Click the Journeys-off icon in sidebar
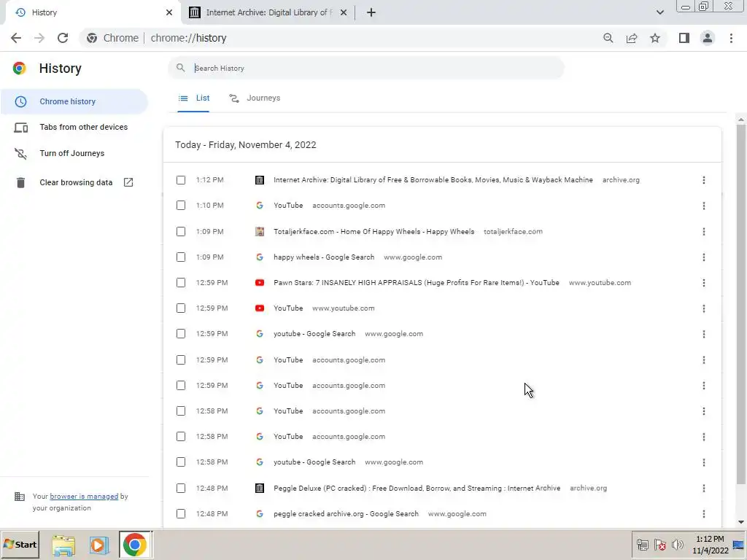 [x=20, y=153]
